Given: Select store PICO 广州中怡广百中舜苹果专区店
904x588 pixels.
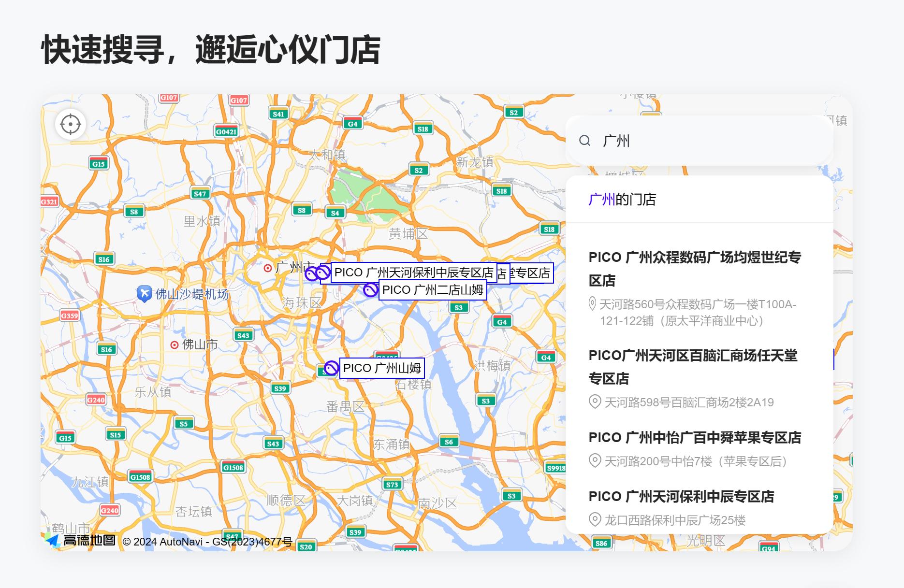Looking at the screenshot, I should coord(695,437).
